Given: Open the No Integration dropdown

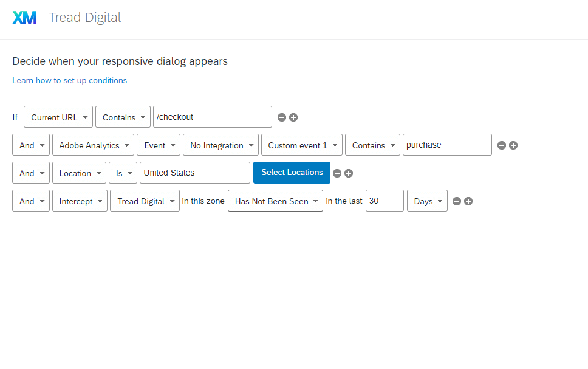Looking at the screenshot, I should (x=220, y=145).
